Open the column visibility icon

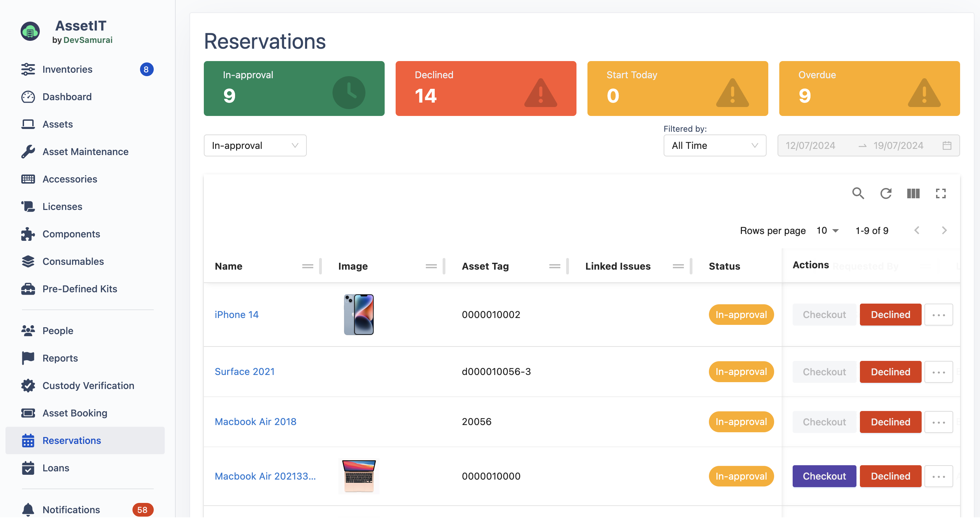[913, 193]
